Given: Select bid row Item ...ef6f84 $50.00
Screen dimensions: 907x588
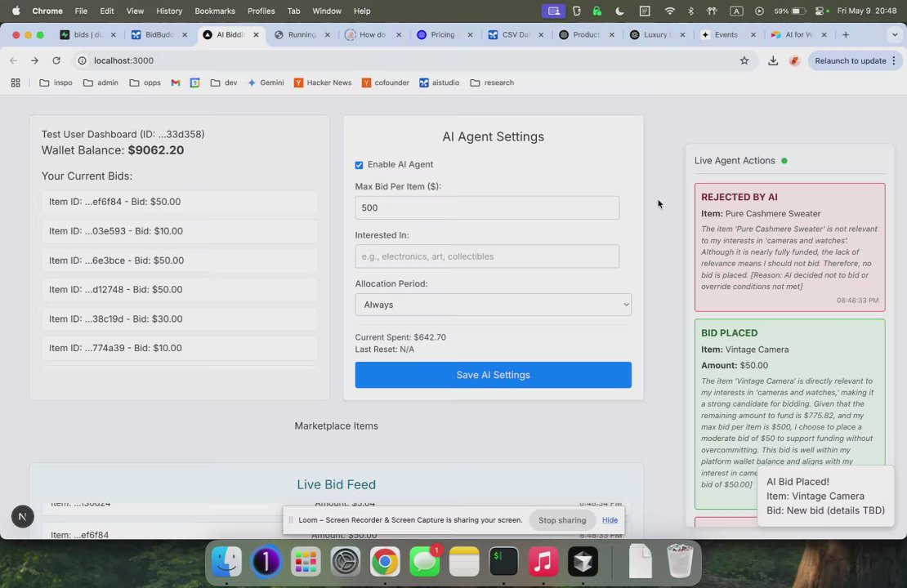Looking at the screenshot, I should coord(179,202).
